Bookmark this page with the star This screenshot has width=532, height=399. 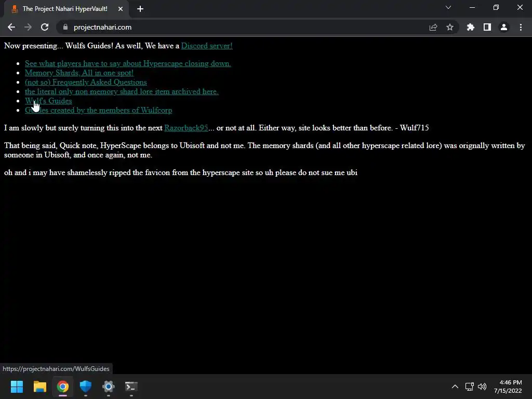click(450, 27)
